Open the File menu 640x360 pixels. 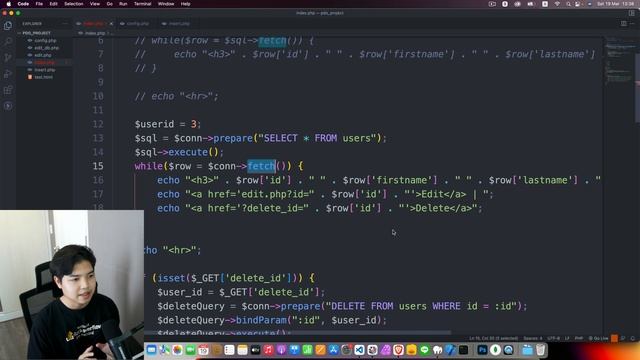(x=39, y=4)
